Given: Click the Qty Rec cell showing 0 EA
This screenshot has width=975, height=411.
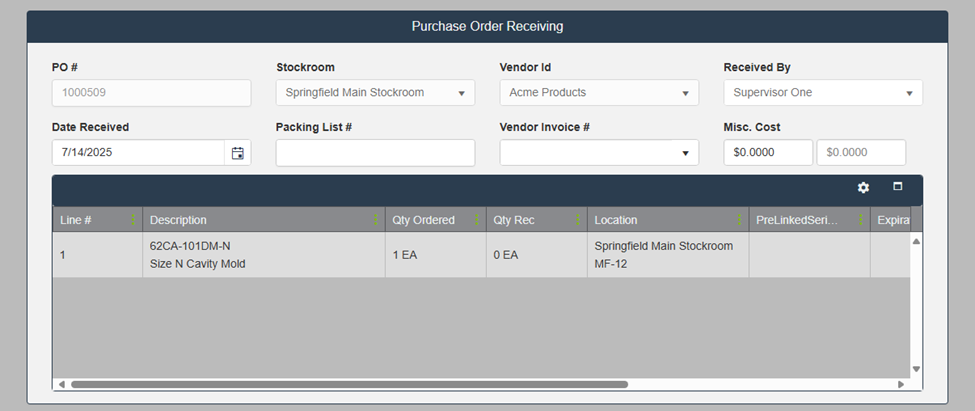Looking at the screenshot, I should coord(535,255).
